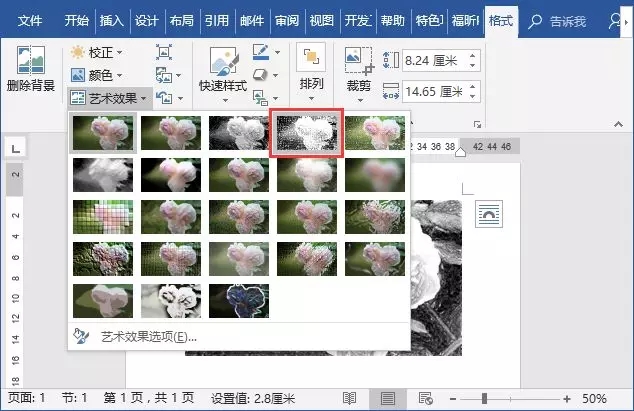
Task: Click the Remove Background (删除背景) icon
Action: tap(31, 60)
